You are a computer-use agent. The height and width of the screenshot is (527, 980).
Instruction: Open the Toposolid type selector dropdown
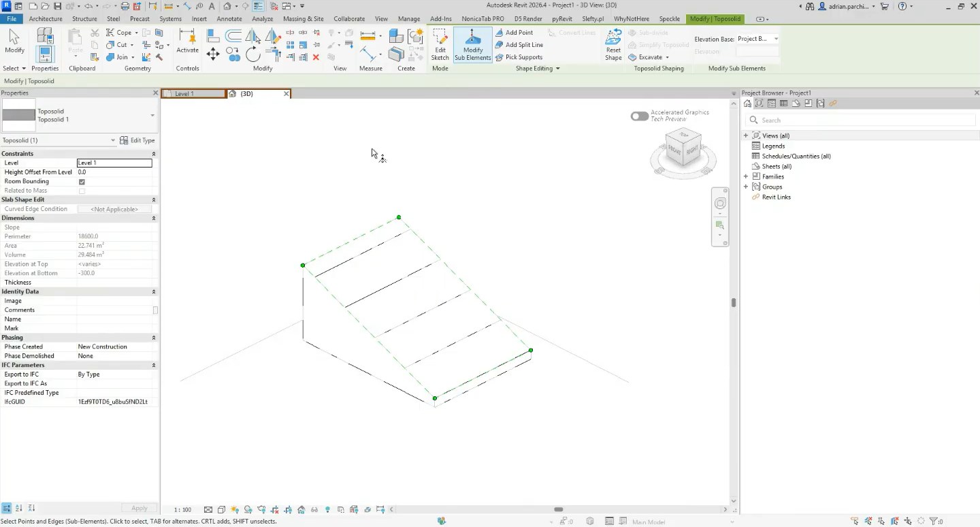tap(152, 115)
